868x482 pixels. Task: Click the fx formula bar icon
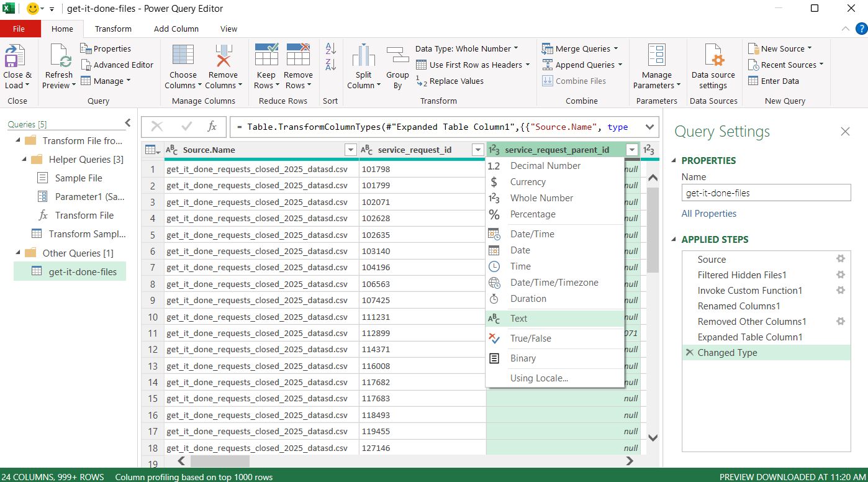click(x=212, y=127)
